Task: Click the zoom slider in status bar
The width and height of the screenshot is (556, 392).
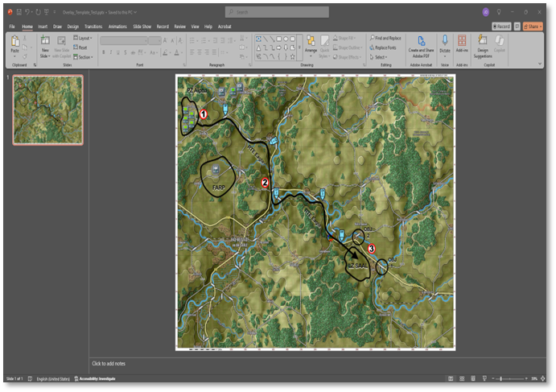Action: tap(500, 378)
